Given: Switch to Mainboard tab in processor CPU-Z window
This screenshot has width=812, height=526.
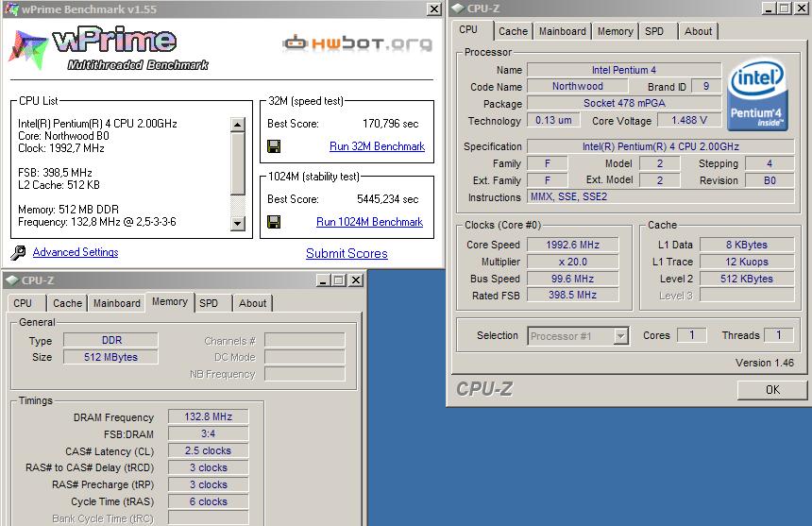Looking at the screenshot, I should [x=563, y=31].
